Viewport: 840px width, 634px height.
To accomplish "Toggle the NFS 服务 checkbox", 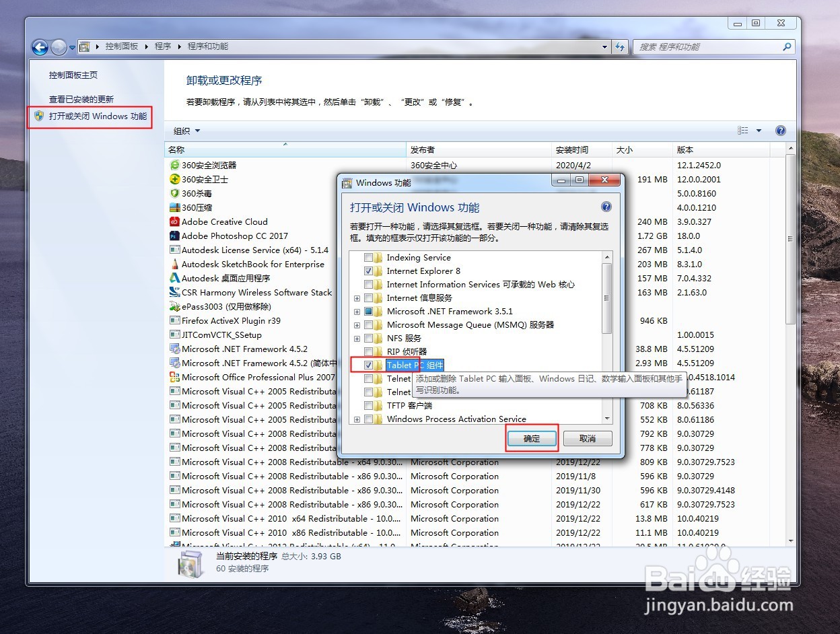I will click(x=368, y=338).
